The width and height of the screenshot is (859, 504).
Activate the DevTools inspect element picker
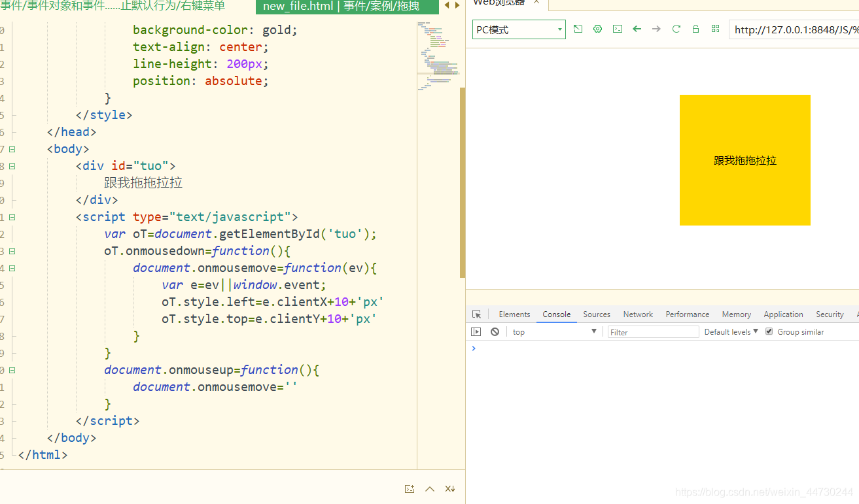pos(476,314)
